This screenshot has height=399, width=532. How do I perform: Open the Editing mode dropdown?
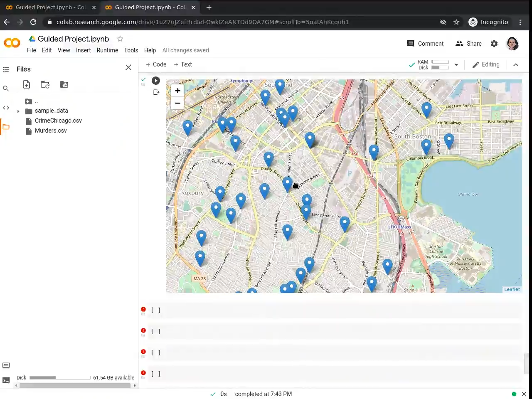tap(486, 65)
